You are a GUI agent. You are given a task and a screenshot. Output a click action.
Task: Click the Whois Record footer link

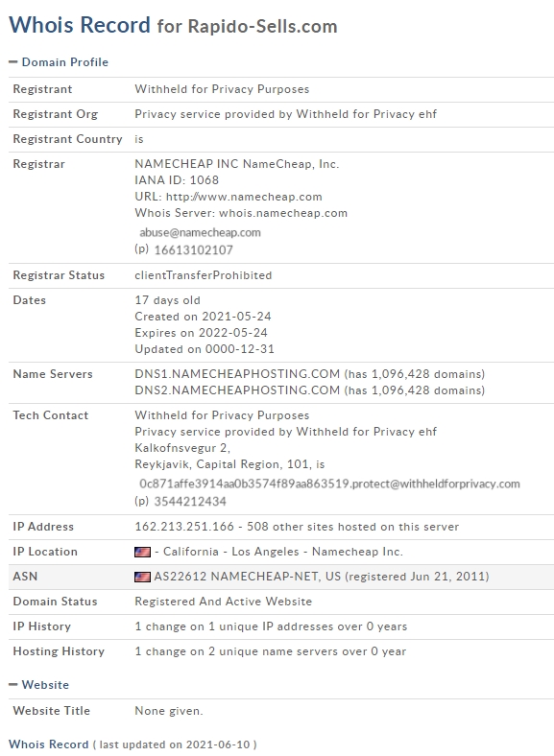[49, 744]
